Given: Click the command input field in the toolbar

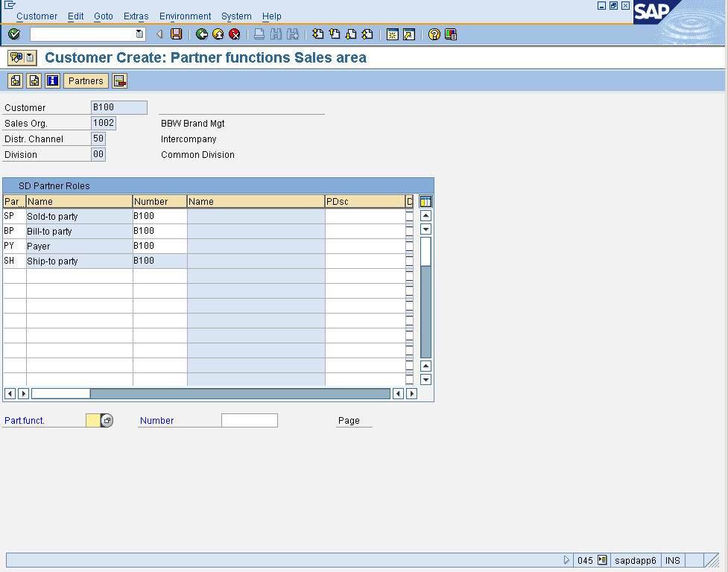Looking at the screenshot, I should (83, 34).
